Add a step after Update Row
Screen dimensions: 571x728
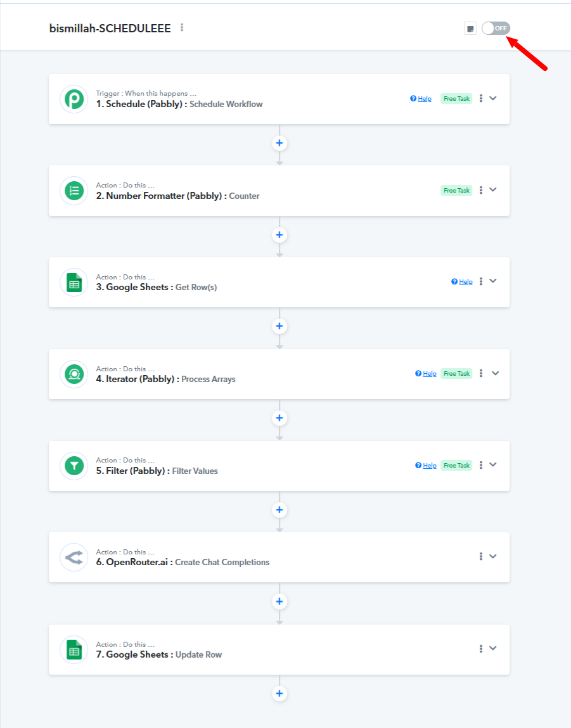[x=279, y=694]
